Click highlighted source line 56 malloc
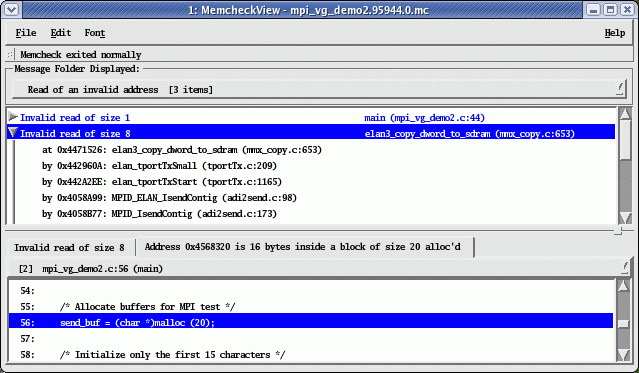Screen dimensions: 639x373 click(x=311, y=322)
